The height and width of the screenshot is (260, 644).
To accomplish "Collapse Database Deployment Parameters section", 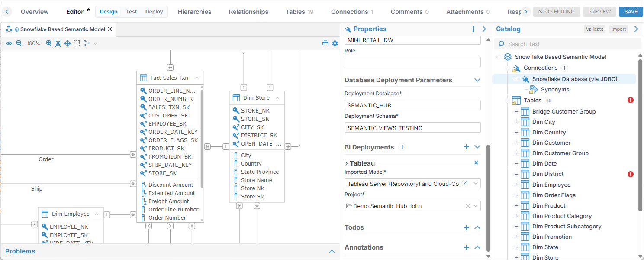I will point(477,80).
